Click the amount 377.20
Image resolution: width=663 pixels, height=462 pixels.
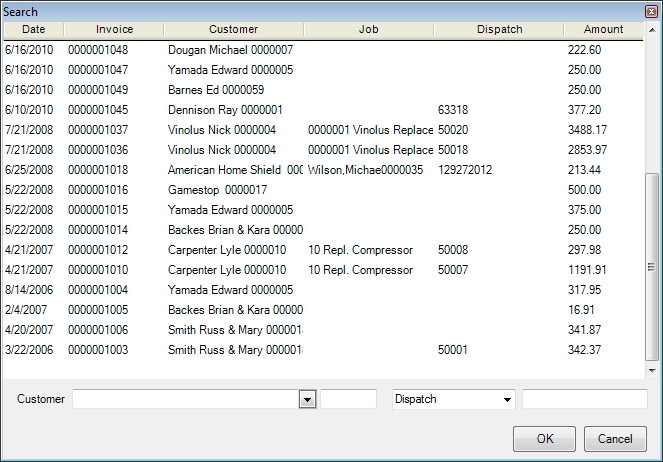click(x=584, y=110)
